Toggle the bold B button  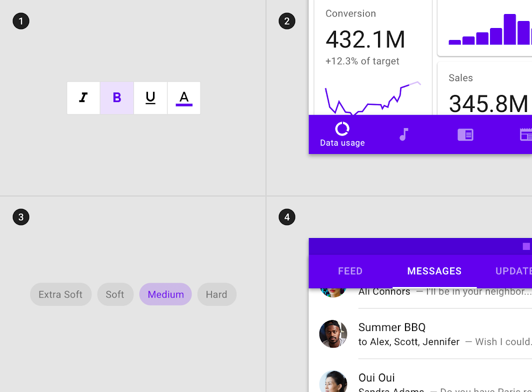116,97
